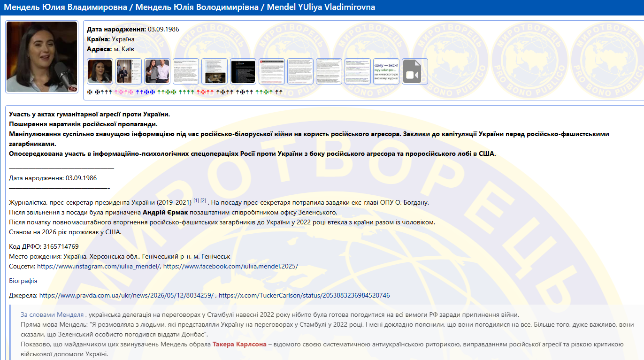Open document thumbnail with photo at bottom
This screenshot has height=360, width=644.
pyautogui.click(x=215, y=71)
